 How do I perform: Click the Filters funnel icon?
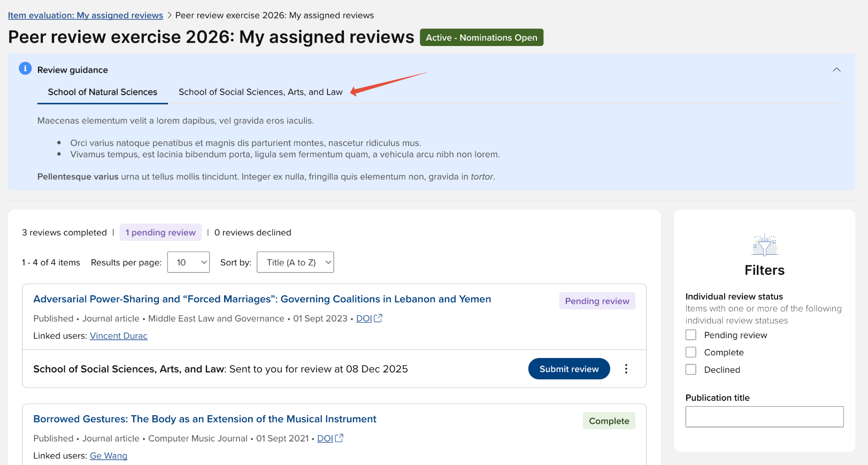764,246
